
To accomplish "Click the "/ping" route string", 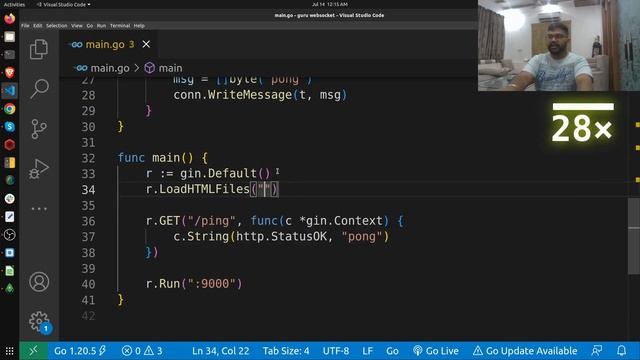I will pyautogui.click(x=211, y=221).
